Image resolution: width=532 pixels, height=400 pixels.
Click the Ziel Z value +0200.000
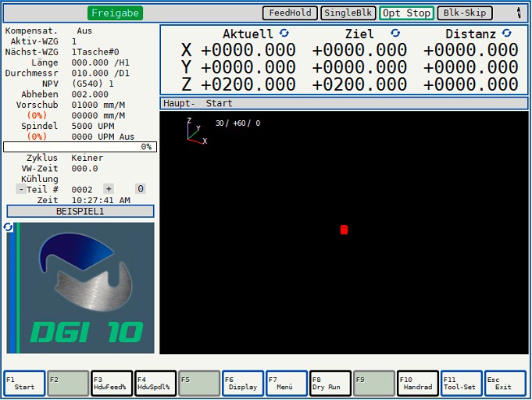[x=359, y=84]
